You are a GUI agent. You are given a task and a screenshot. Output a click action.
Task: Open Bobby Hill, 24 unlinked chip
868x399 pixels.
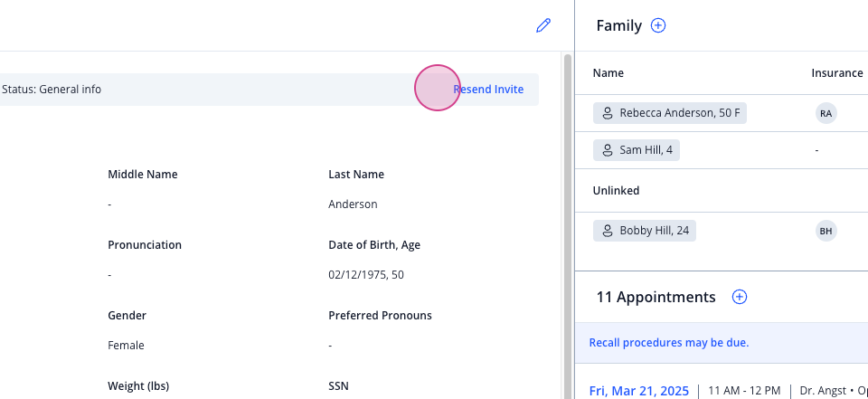tap(645, 231)
